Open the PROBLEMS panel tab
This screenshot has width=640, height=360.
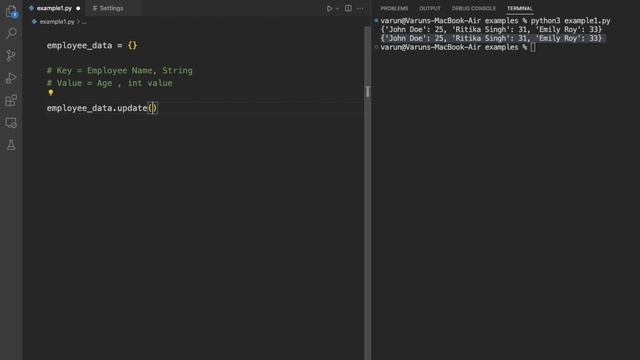[394, 8]
